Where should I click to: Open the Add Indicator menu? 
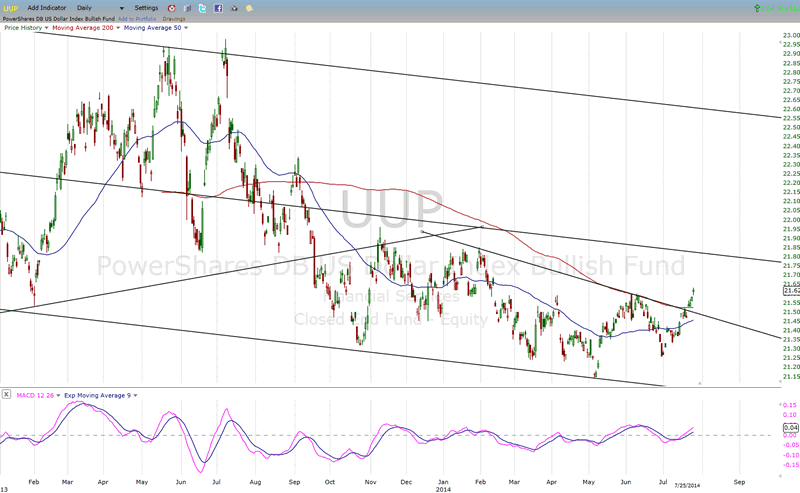click(x=47, y=8)
